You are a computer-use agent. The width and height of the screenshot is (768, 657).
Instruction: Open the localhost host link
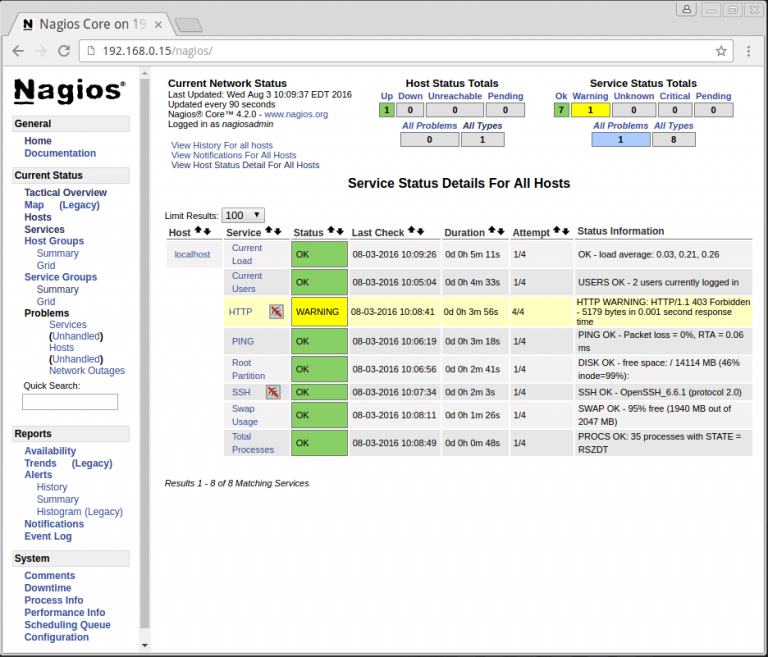(192, 255)
